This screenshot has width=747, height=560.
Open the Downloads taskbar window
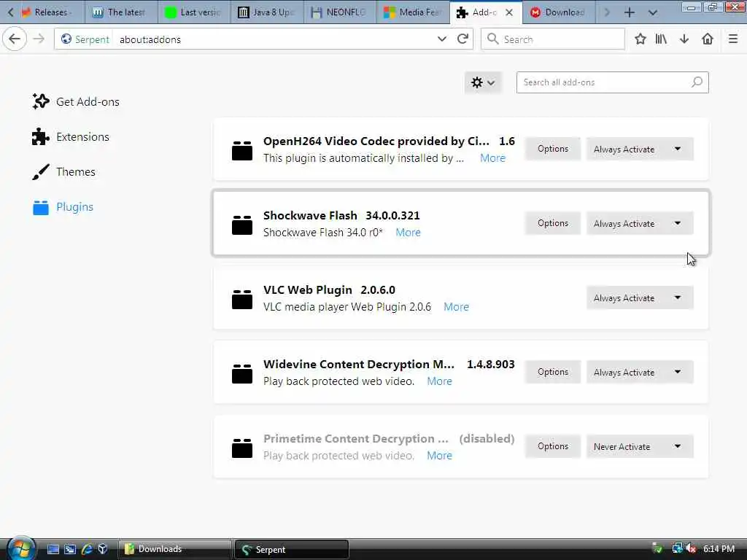(174, 549)
